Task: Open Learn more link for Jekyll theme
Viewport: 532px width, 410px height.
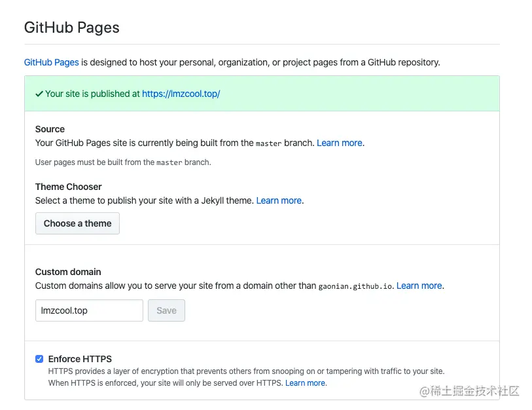Action: 279,200
